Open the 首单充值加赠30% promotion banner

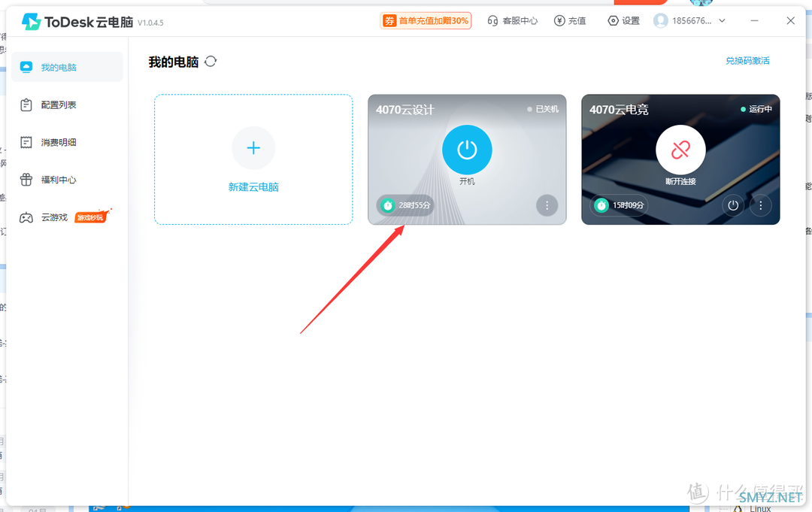tap(426, 21)
